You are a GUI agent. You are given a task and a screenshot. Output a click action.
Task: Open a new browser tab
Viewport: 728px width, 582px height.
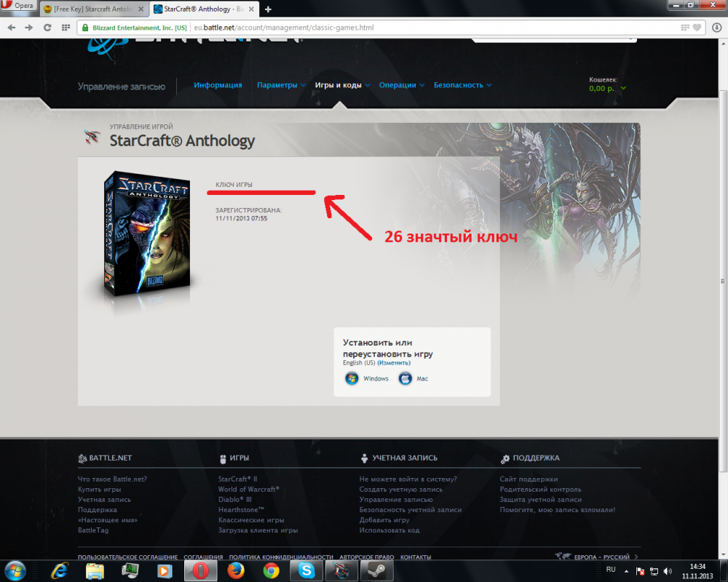(268, 9)
